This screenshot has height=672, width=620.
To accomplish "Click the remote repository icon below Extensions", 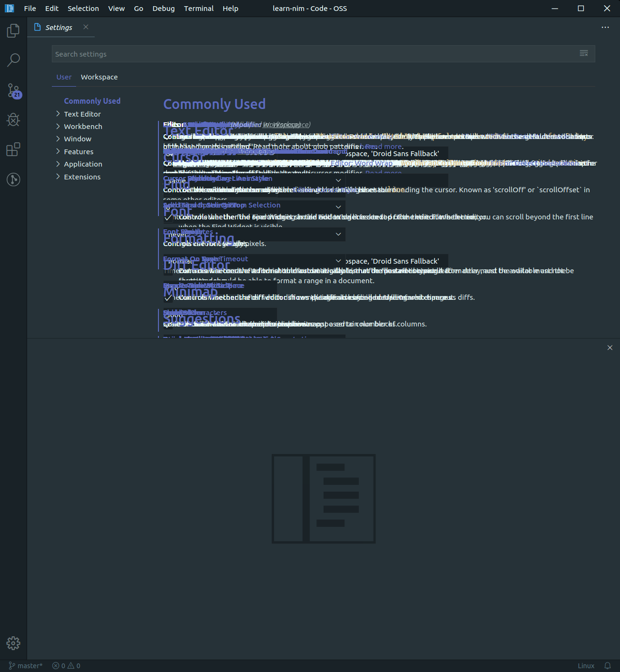I will point(13,179).
